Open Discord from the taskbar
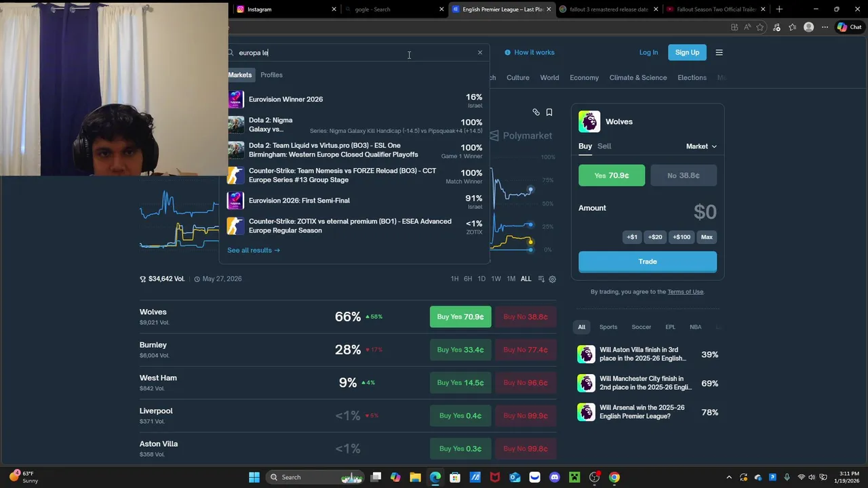Screen dimensions: 868x488 pyautogui.click(x=555, y=477)
